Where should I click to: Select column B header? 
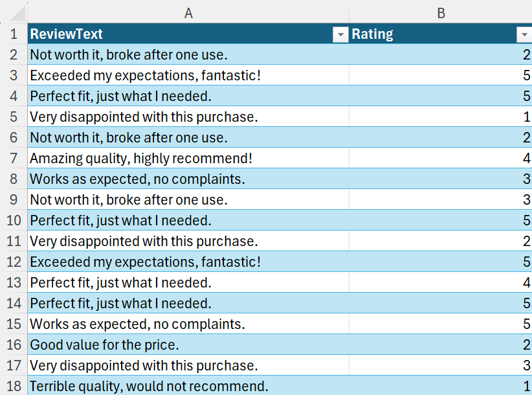coord(440,13)
